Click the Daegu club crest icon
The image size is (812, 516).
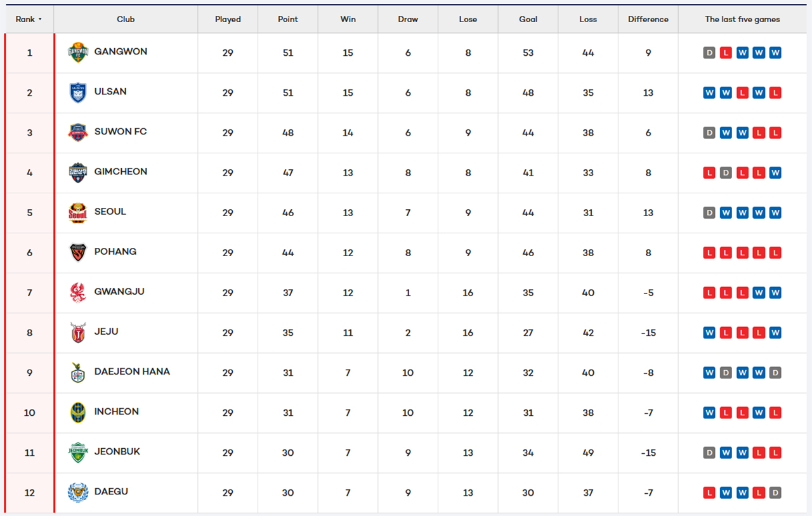click(x=78, y=492)
